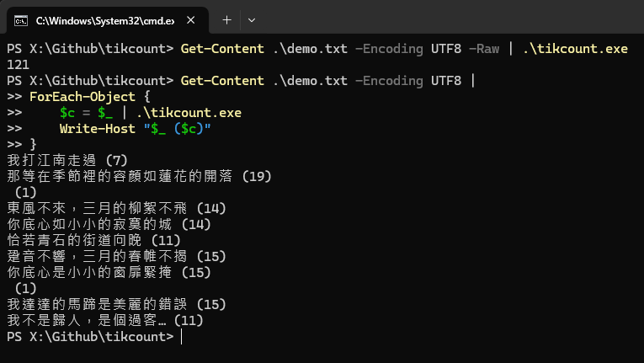Click the line 我達達的馬蹄是美麗的錯誤 (15)
Viewport: 644px width, 363px height.
(116, 304)
